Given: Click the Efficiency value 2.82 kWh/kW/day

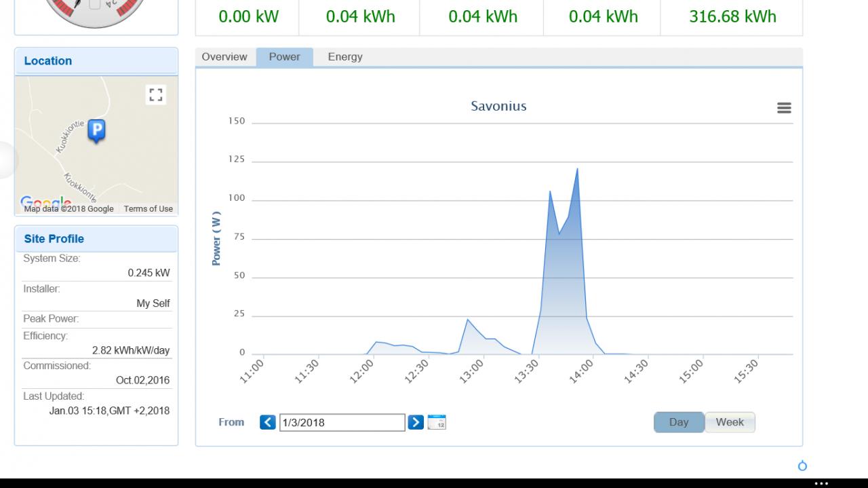Looking at the screenshot, I should (131, 350).
